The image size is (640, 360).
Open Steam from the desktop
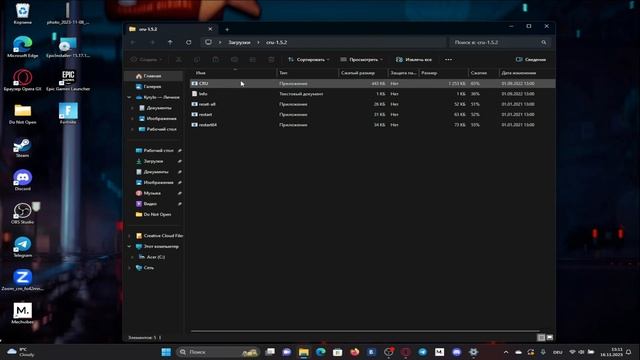pos(22,148)
